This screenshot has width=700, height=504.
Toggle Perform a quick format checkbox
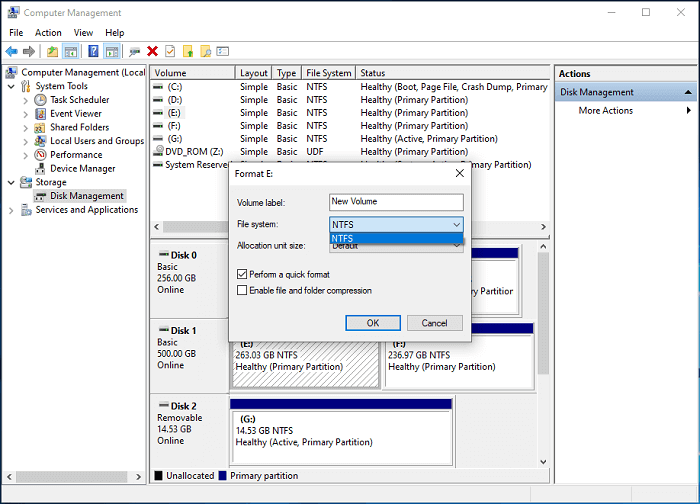tap(242, 274)
